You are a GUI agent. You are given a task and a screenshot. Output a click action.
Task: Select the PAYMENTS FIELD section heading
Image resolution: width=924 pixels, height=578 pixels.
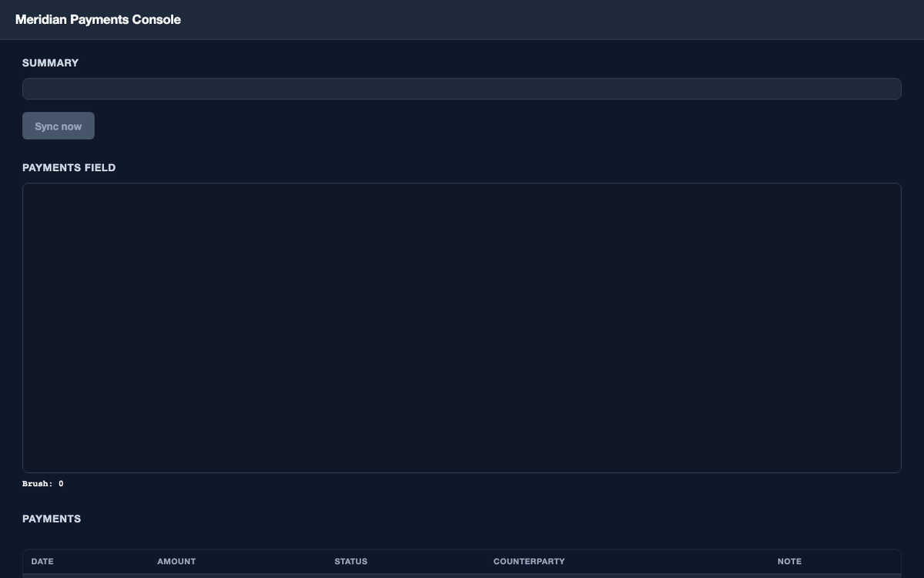(x=69, y=167)
